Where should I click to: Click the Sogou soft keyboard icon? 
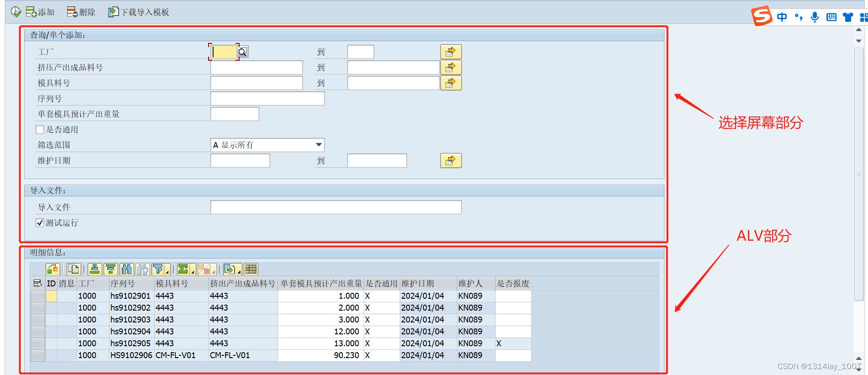[831, 17]
